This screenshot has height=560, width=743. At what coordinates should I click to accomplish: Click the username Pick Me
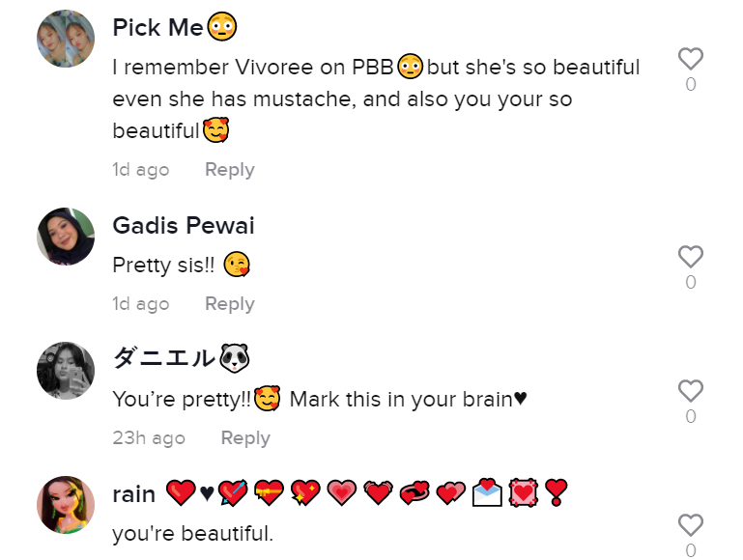click(157, 28)
